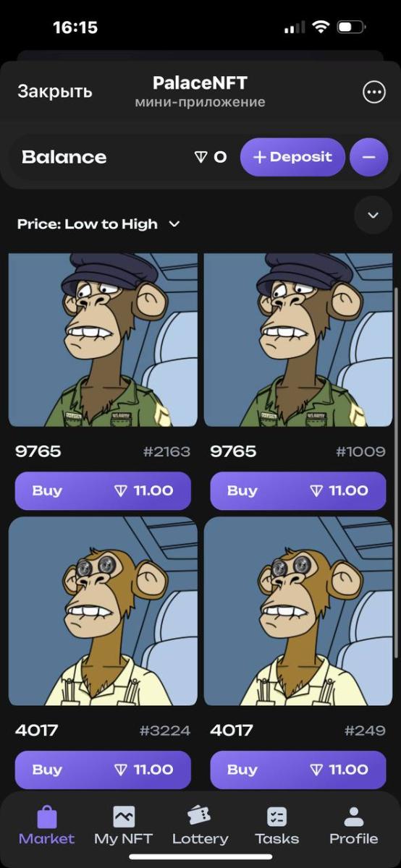Image resolution: width=401 pixels, height=868 pixels.
Task: Deposit funds with the Deposit button
Action: [x=292, y=157]
